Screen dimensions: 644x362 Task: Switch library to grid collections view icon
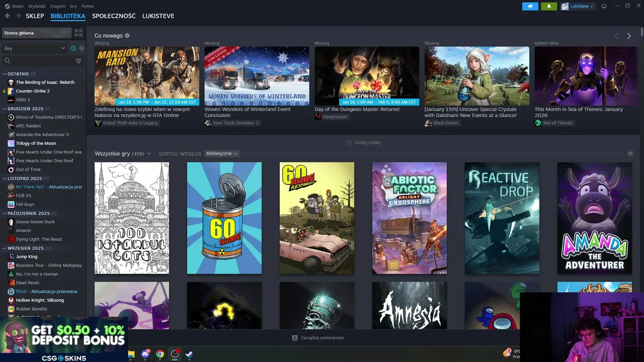click(x=78, y=33)
